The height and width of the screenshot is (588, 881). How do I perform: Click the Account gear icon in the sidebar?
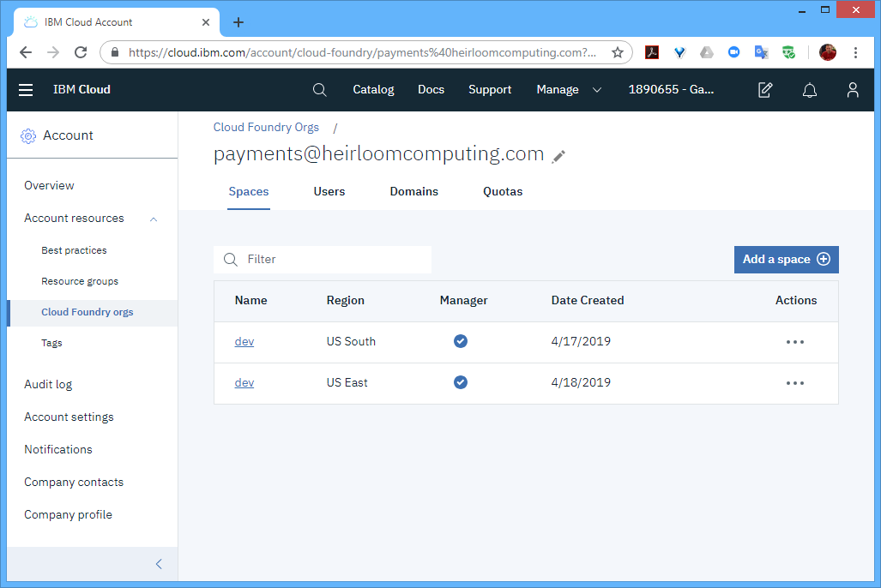(28, 136)
